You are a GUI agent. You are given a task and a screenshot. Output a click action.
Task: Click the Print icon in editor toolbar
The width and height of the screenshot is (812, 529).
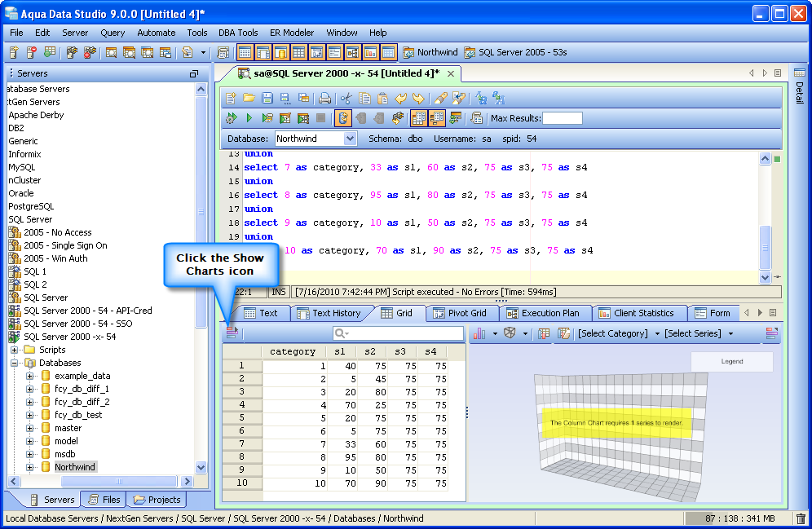324,98
